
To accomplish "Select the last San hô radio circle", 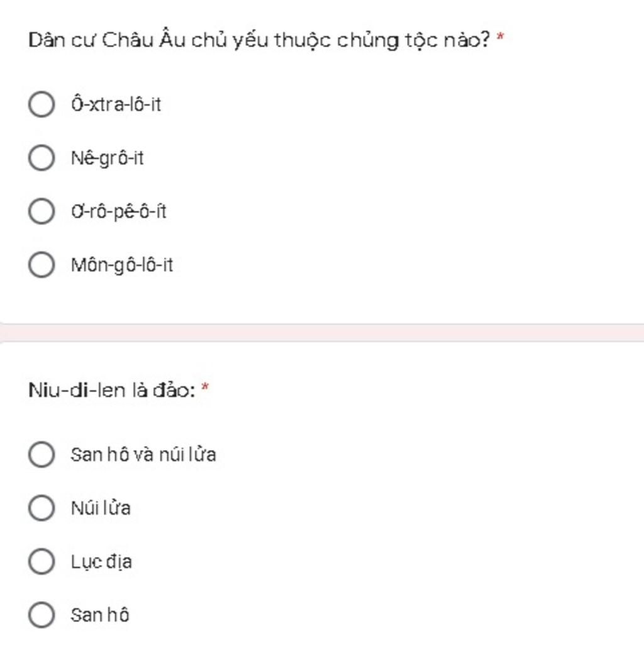I will click(x=42, y=615).
